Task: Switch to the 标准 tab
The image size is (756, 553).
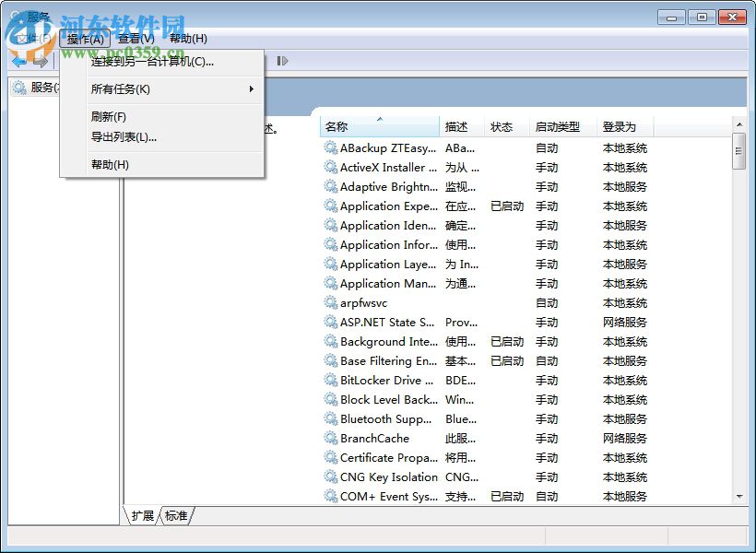Action: [x=176, y=516]
